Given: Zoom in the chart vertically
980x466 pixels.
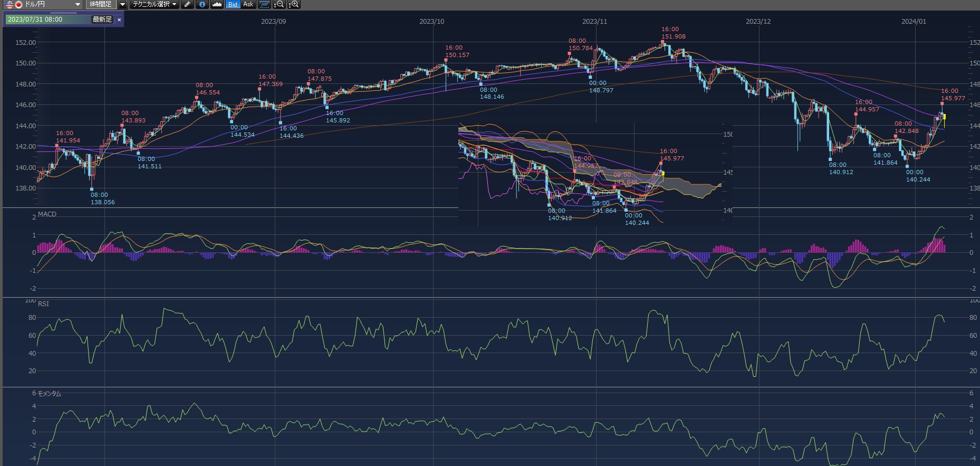Looking at the screenshot, I should coord(294,4).
